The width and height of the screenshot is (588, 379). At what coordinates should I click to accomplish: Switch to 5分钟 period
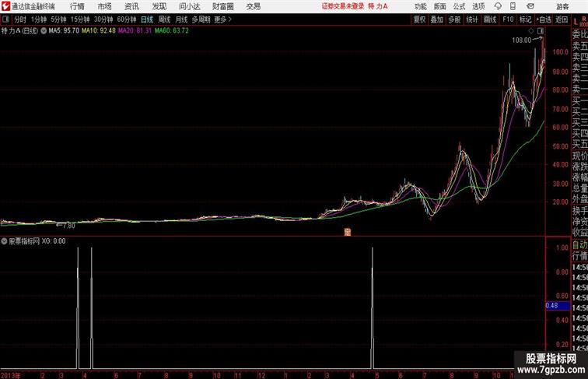click(x=58, y=19)
